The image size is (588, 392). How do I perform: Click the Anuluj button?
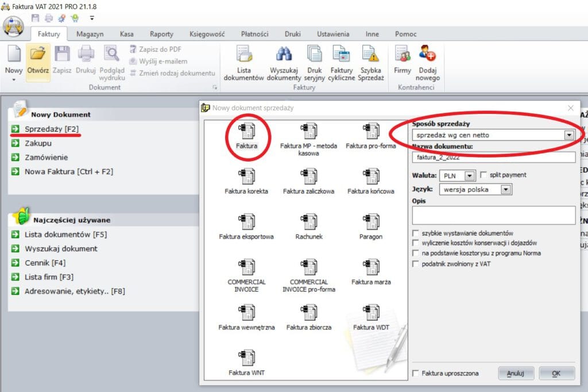tap(516, 374)
